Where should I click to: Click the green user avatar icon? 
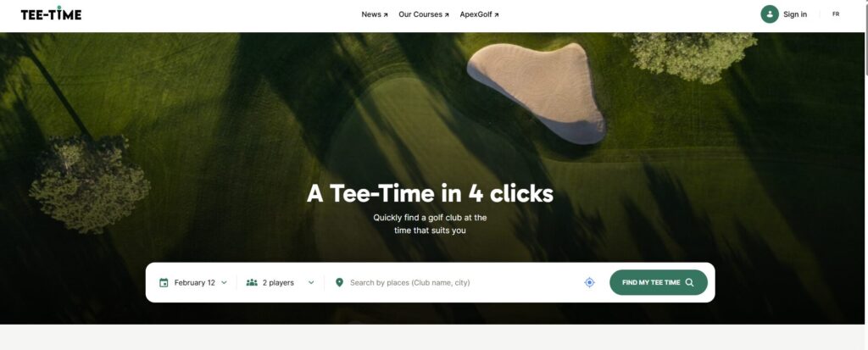point(770,14)
